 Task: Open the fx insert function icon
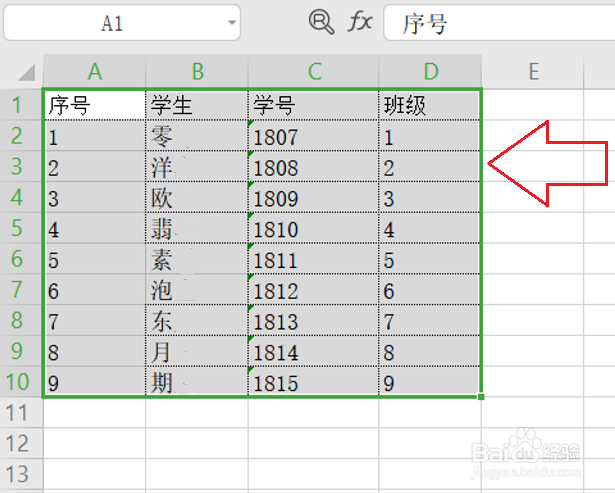pyautogui.click(x=360, y=22)
